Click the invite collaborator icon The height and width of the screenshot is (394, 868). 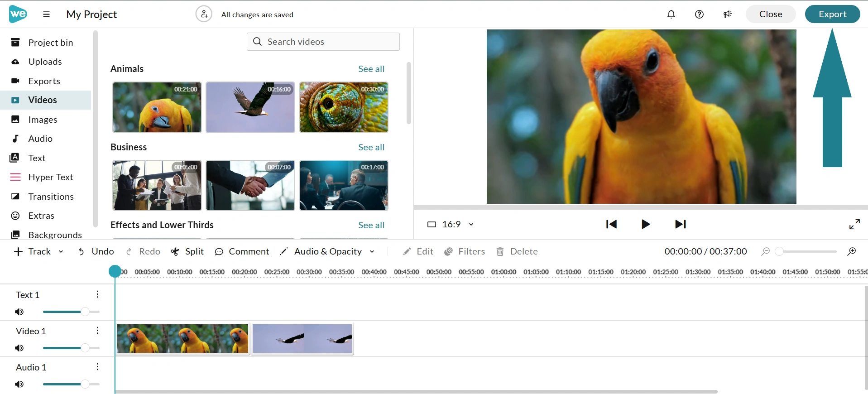click(x=204, y=14)
